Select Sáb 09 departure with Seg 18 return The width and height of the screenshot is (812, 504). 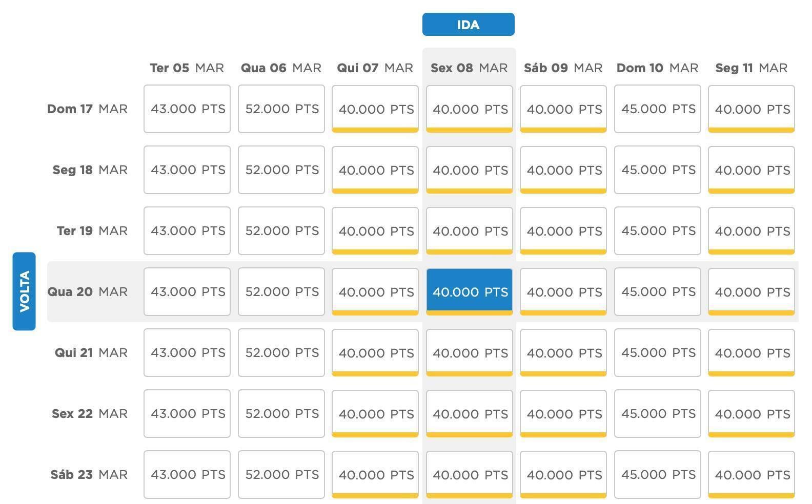coord(563,170)
